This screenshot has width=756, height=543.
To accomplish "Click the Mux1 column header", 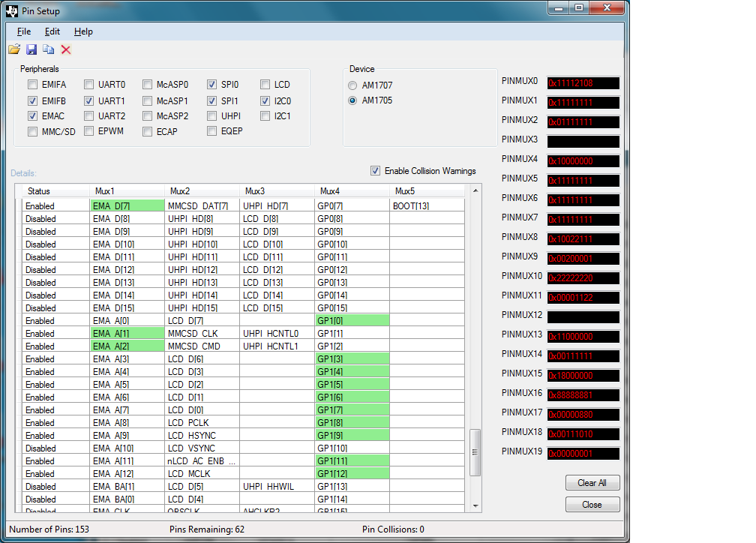I will click(x=127, y=191).
